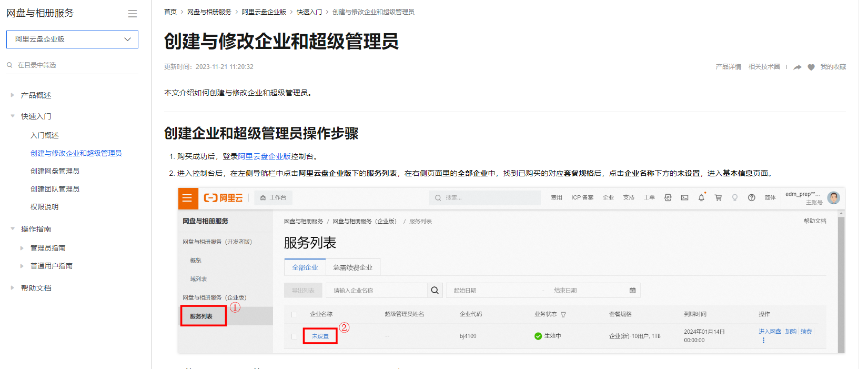The width and height of the screenshot is (868, 369).
Task: Click the console 搜索 box in the screenshot
Action: (x=485, y=198)
